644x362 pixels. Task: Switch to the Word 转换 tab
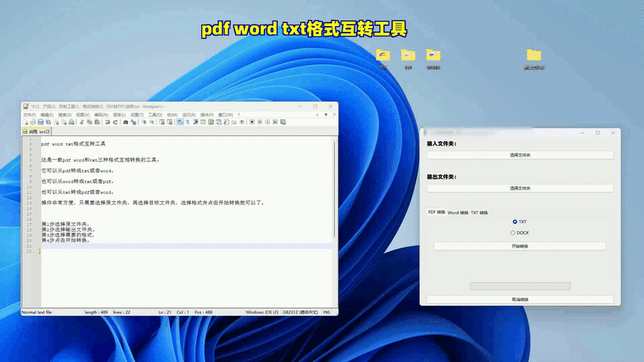[457, 213]
